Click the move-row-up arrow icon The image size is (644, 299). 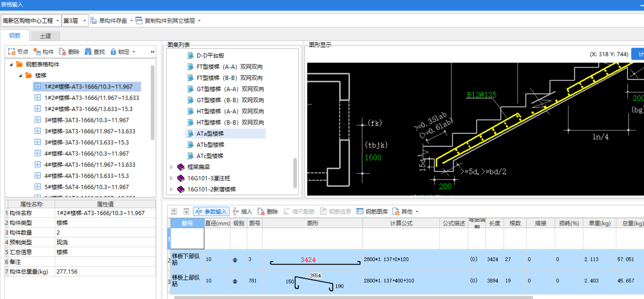tap(174, 211)
